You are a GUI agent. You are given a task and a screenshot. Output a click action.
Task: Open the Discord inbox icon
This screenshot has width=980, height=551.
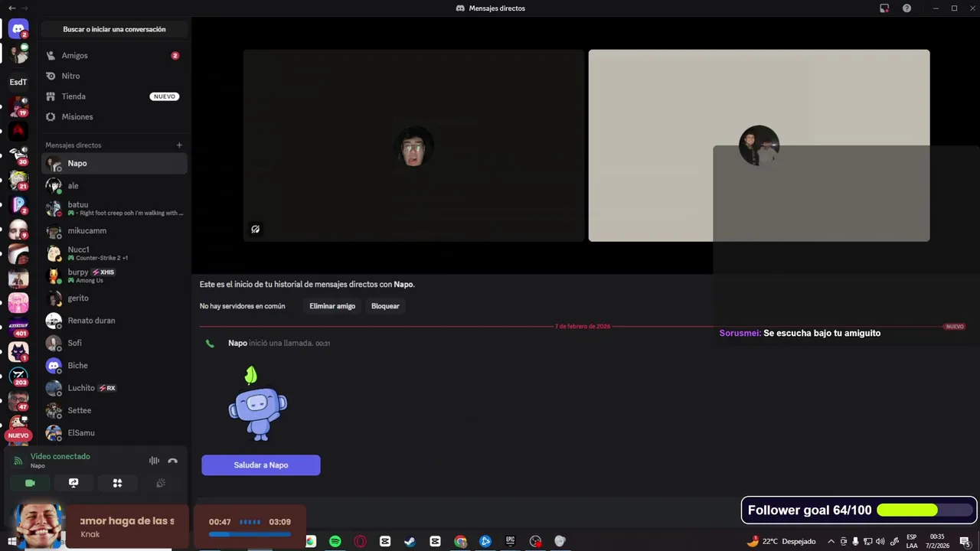click(884, 8)
